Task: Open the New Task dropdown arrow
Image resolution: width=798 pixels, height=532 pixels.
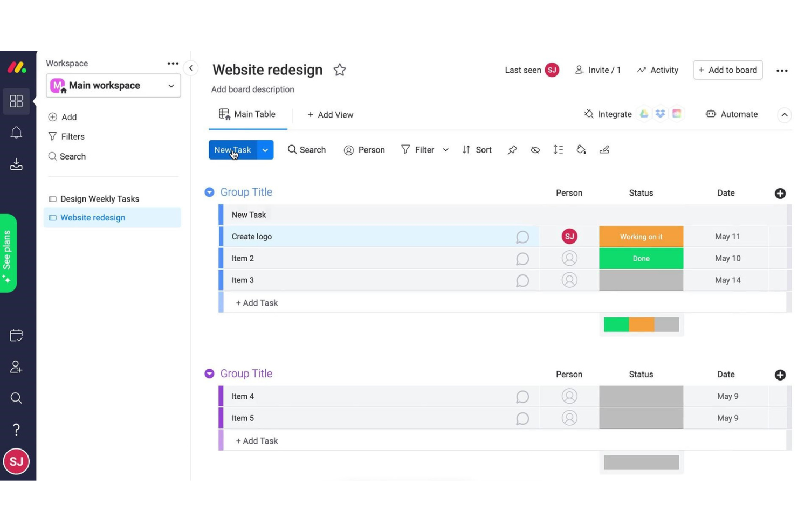Action: (x=265, y=150)
